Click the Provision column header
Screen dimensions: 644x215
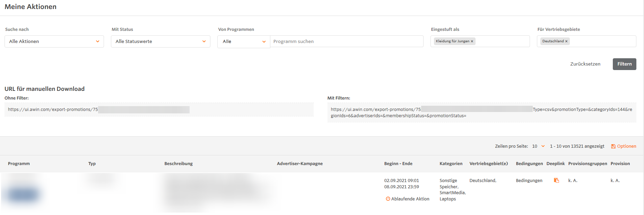620,164
